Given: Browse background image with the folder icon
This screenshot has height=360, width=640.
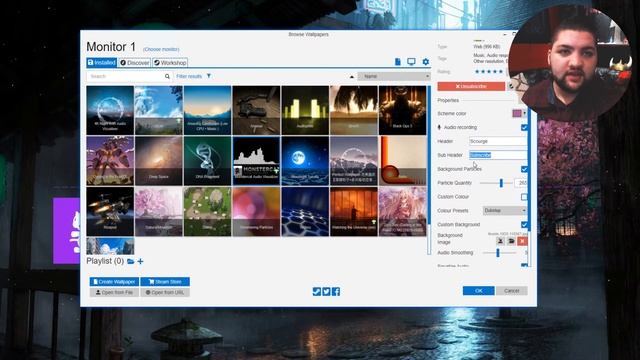Looking at the screenshot, I should pos(511,241).
